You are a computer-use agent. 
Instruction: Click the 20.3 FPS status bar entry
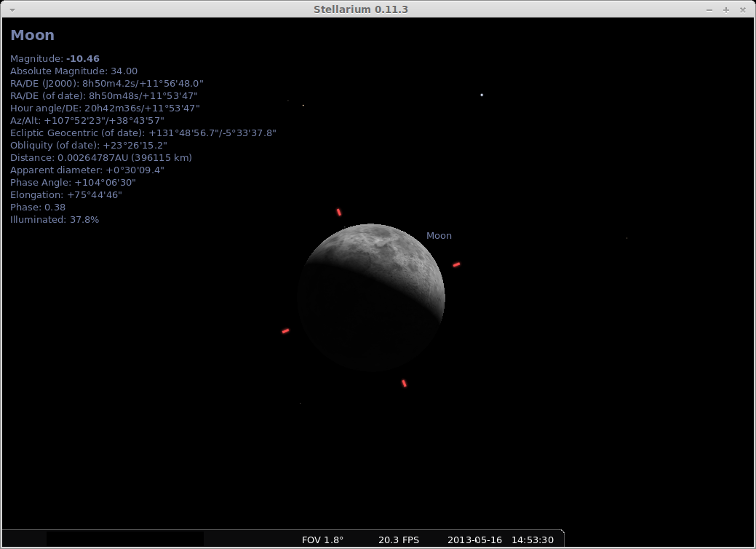(399, 540)
